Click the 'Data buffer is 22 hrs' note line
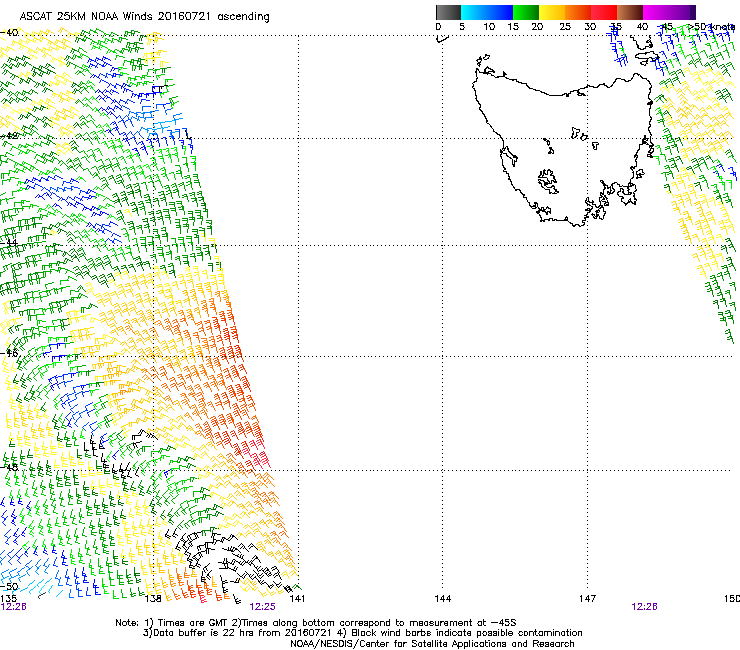This screenshot has height=650, width=740. [x=362, y=633]
